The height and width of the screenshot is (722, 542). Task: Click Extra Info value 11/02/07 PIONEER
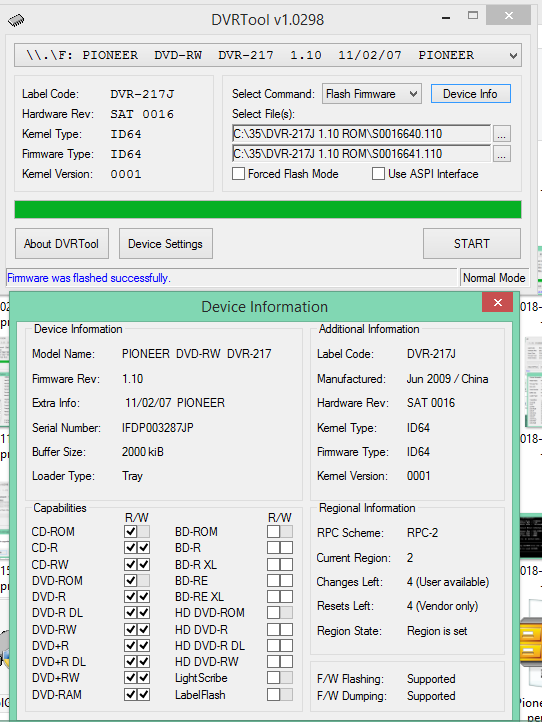[x=175, y=403]
